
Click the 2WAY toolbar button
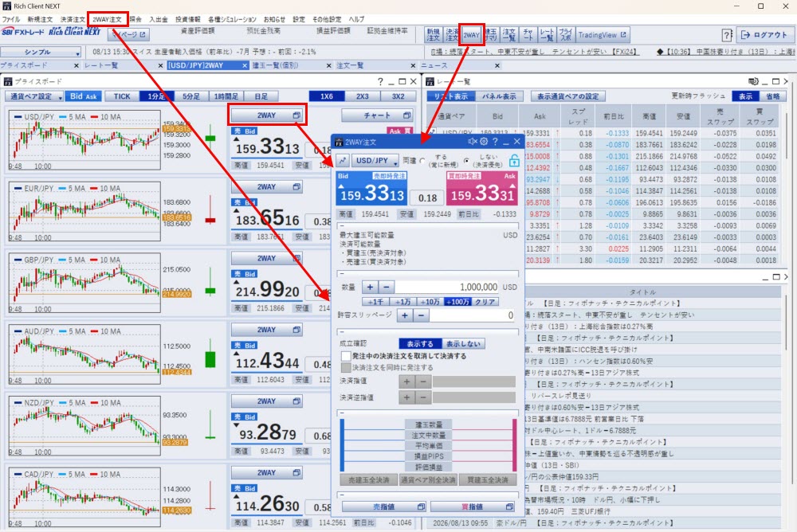click(471, 35)
